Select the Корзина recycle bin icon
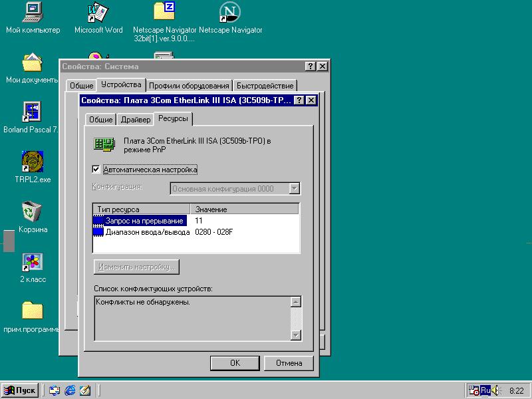Screen dimensions: 532x399 tap(31, 211)
